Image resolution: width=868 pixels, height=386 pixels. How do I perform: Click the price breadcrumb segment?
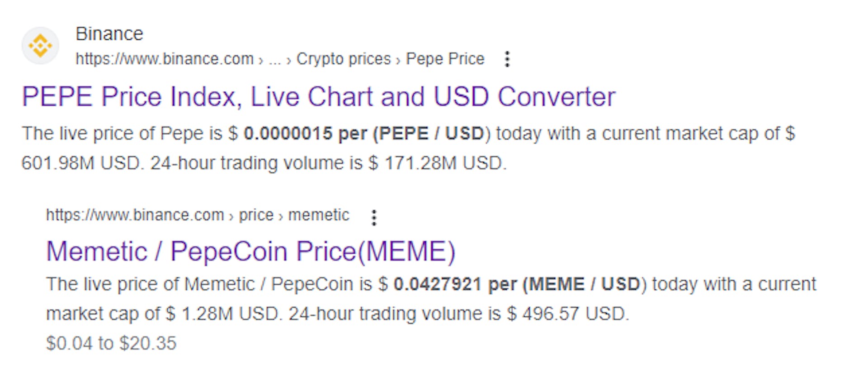click(x=256, y=215)
